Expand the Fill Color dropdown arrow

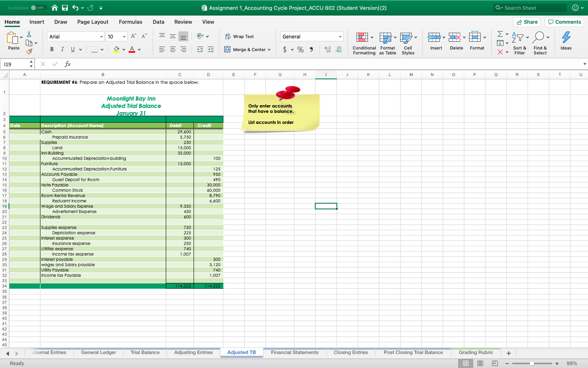(124, 49)
